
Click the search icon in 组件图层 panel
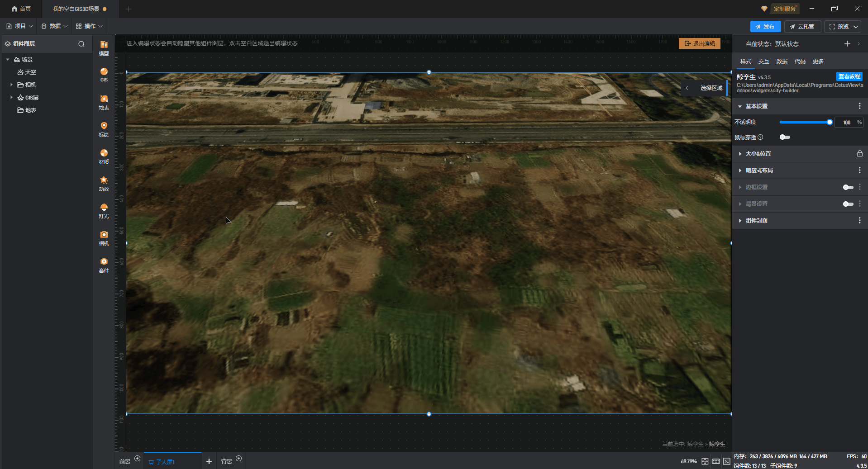(x=81, y=44)
